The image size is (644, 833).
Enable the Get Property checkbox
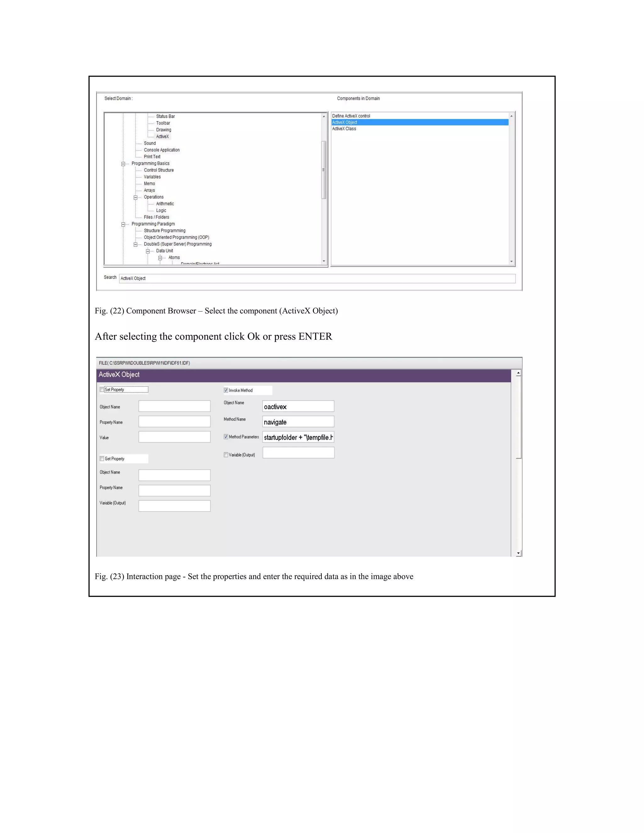point(102,458)
